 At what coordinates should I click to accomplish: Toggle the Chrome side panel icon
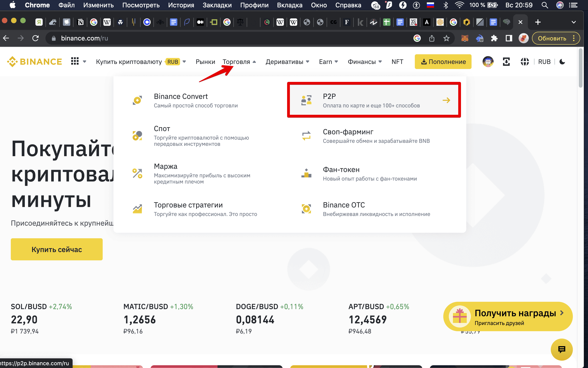509,38
